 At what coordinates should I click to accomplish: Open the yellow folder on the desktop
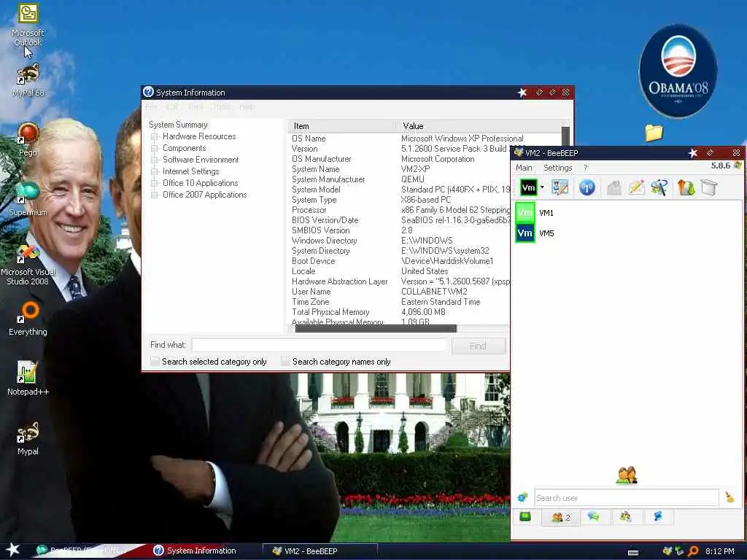tap(654, 133)
